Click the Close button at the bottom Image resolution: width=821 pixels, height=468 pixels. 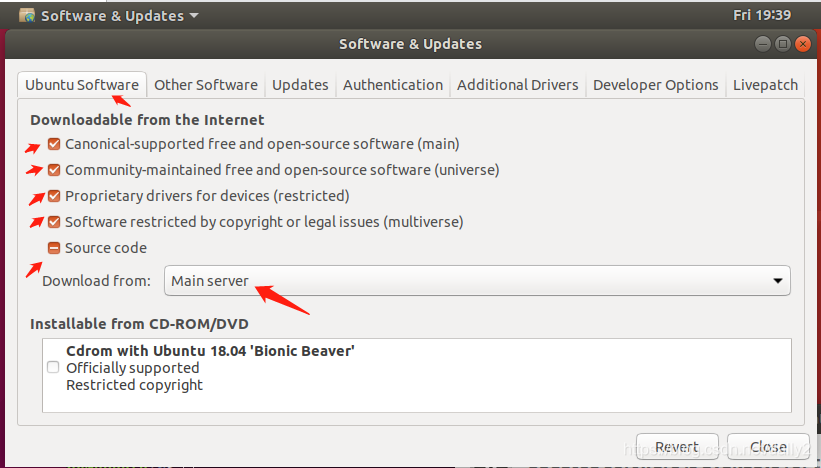pyautogui.click(x=768, y=447)
